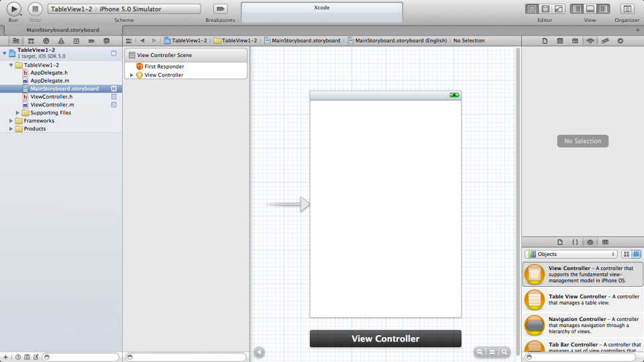Show the Project navigator

[x=15, y=41]
